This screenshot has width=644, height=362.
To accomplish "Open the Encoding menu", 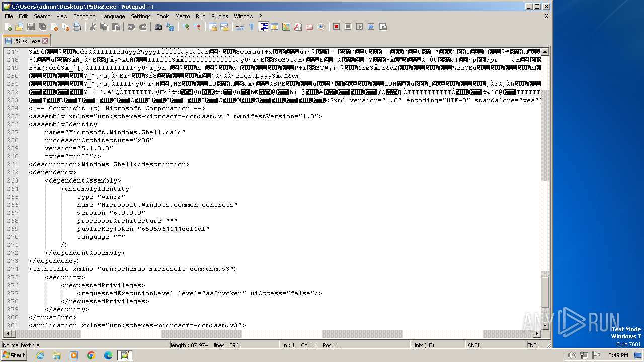I will pyautogui.click(x=85, y=16).
